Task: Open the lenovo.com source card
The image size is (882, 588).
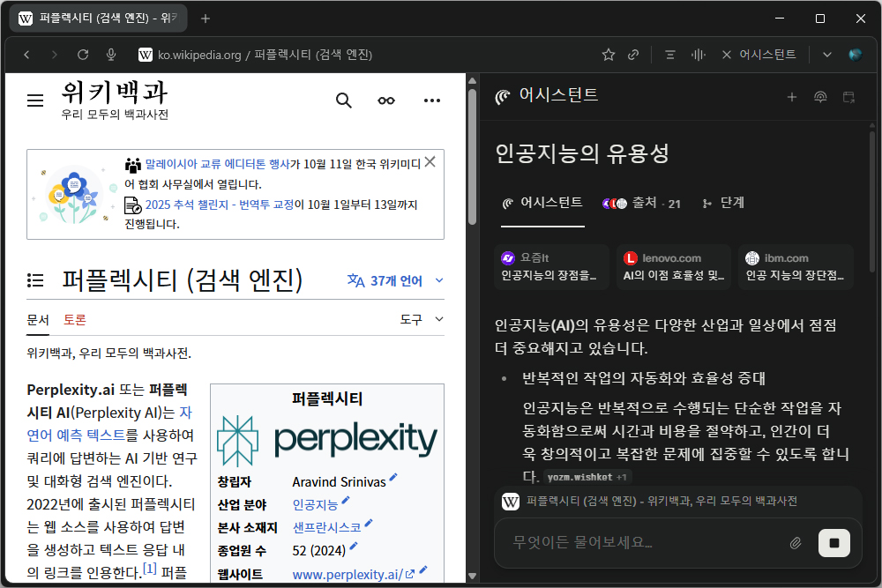Action: 674,266
